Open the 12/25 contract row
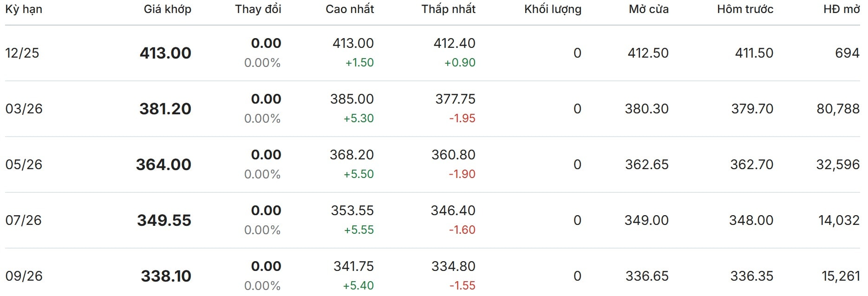Screen dimensions: 868x296 22,53
